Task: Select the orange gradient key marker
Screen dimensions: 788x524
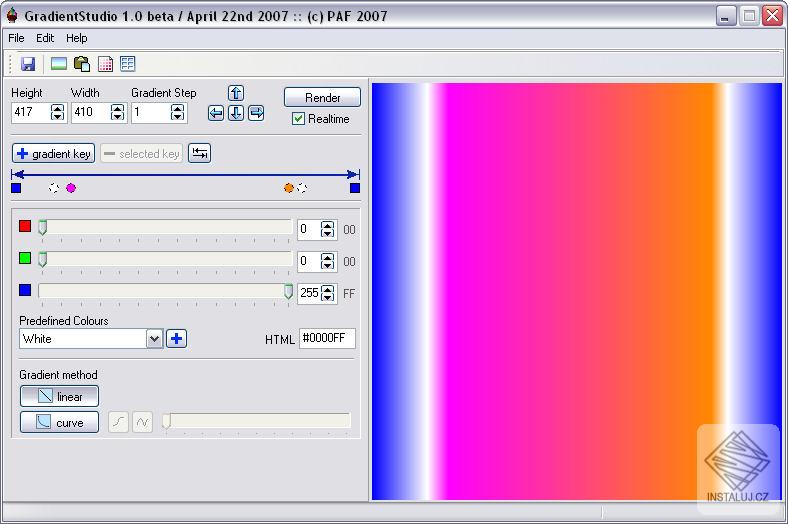Action: (x=288, y=188)
